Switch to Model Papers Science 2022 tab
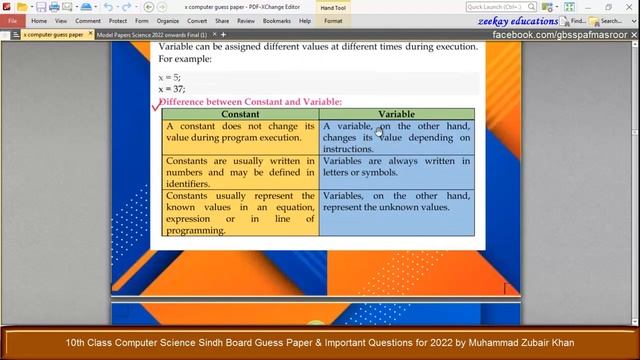The image size is (640, 360). pos(152,35)
